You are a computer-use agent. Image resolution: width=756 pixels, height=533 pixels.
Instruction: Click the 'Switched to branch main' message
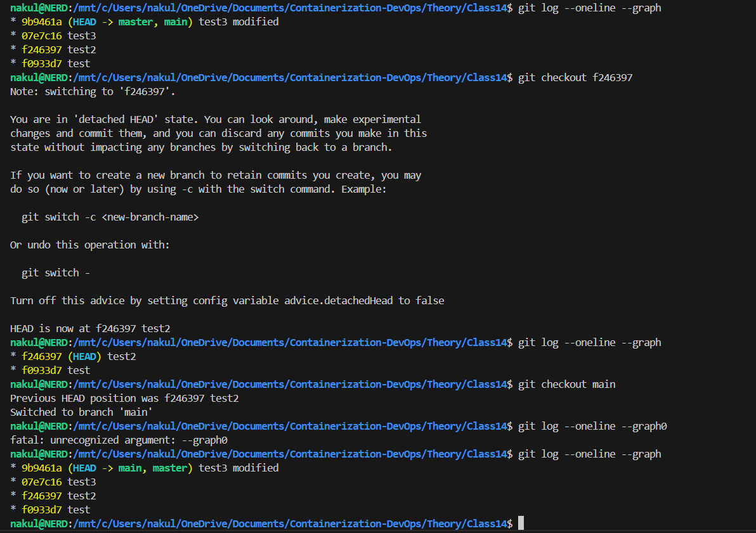tap(81, 413)
